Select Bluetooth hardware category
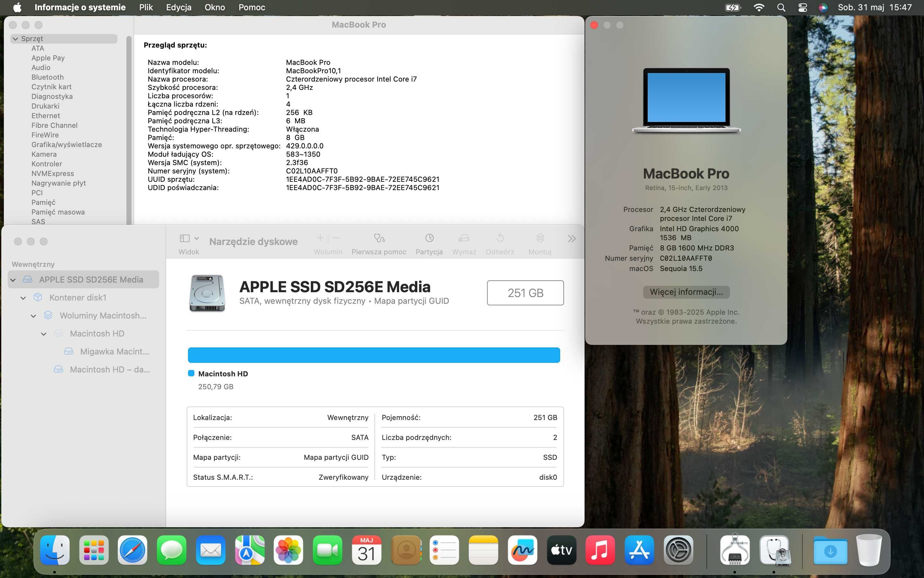 (x=47, y=77)
